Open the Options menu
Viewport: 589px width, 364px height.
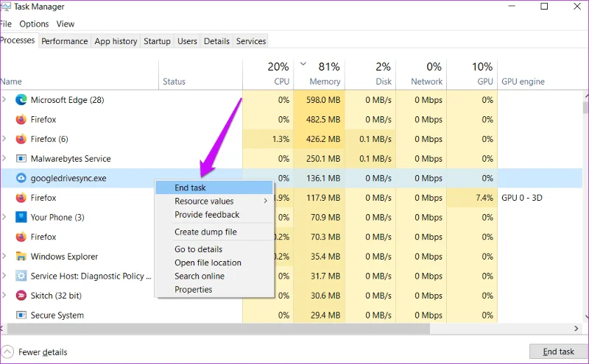pos(34,24)
